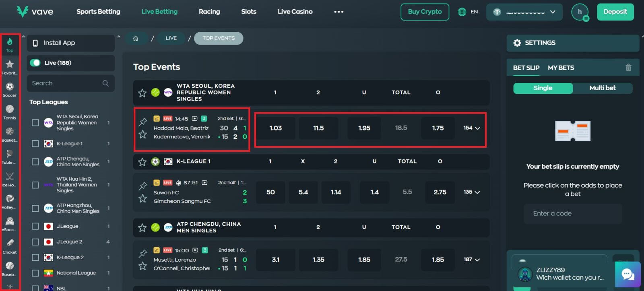Check the K-League 1 league checkbox

(x=35, y=144)
